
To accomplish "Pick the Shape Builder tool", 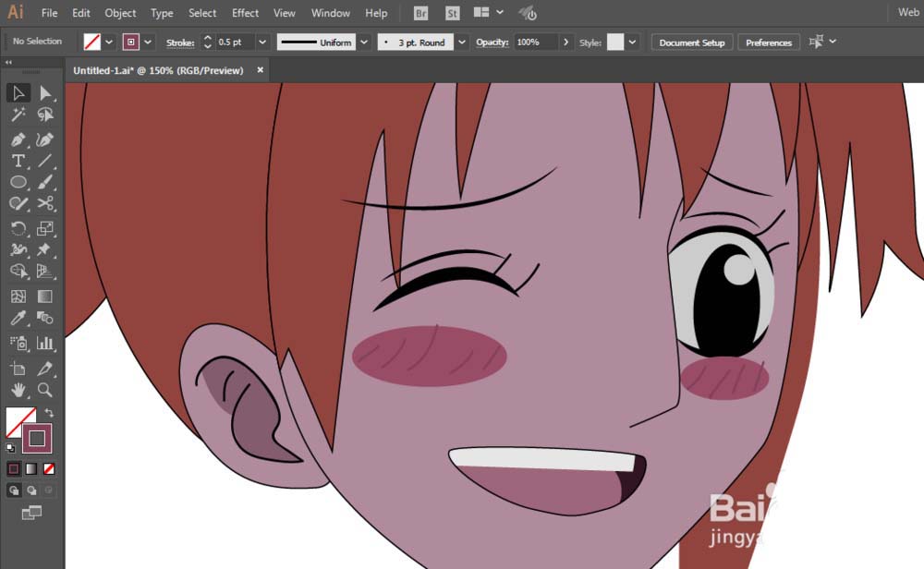I will (18, 271).
